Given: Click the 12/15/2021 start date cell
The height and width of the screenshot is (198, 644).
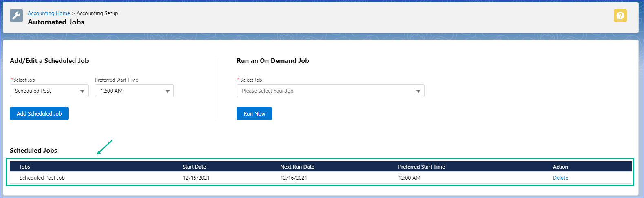Looking at the screenshot, I should click(196, 178).
